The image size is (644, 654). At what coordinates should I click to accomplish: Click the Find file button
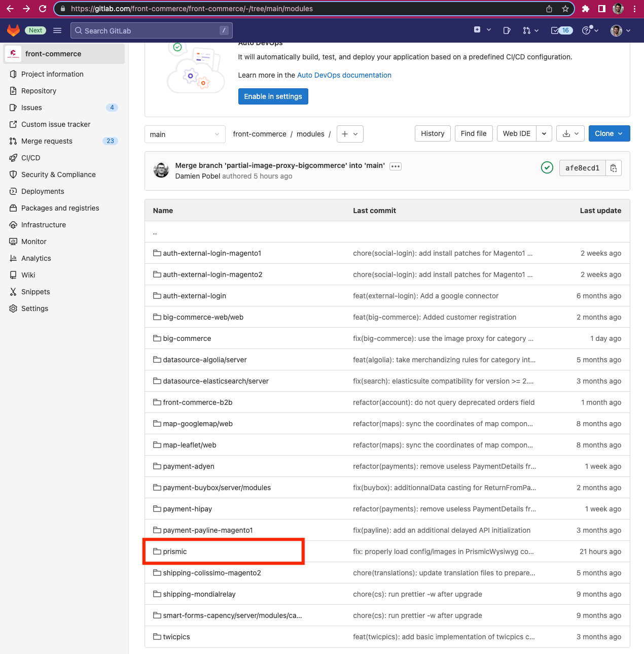pos(474,133)
